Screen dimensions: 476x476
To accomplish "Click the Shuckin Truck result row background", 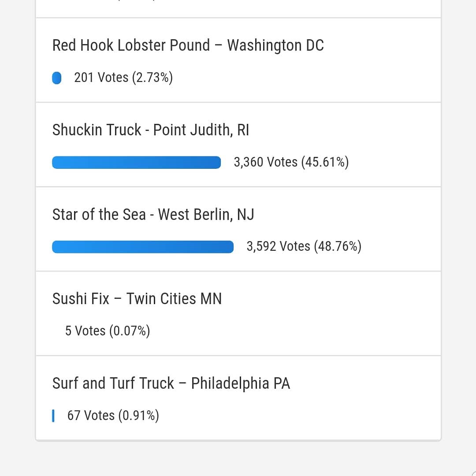I will coord(238,145).
